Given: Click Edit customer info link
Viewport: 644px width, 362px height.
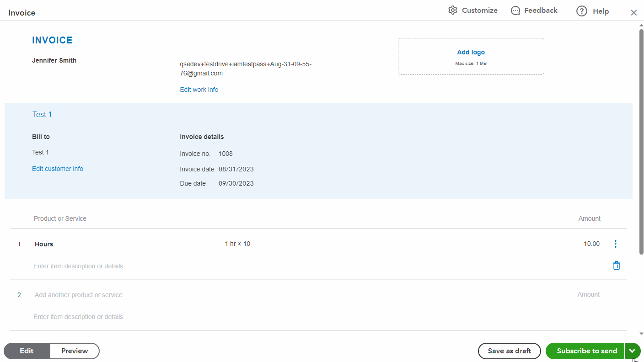Looking at the screenshot, I should 58,169.
